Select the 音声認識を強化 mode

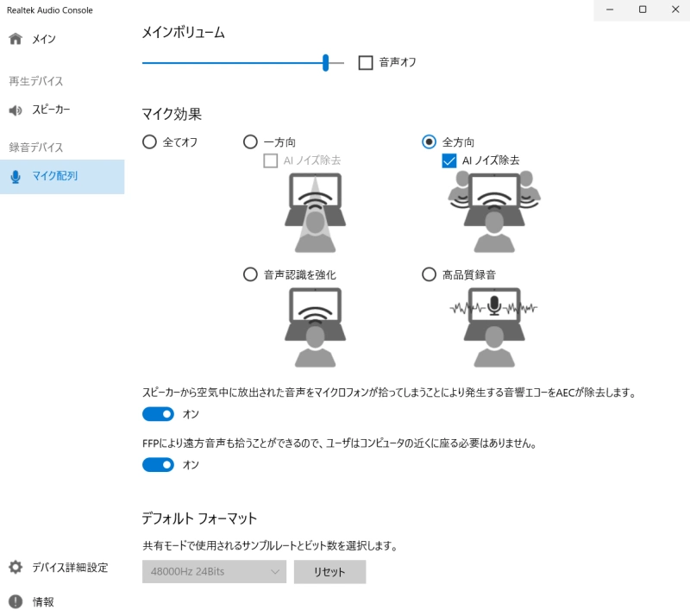pos(250,274)
